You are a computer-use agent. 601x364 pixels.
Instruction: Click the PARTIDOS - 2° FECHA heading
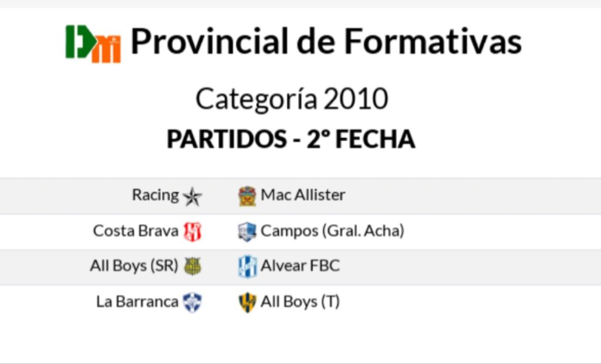291,138
